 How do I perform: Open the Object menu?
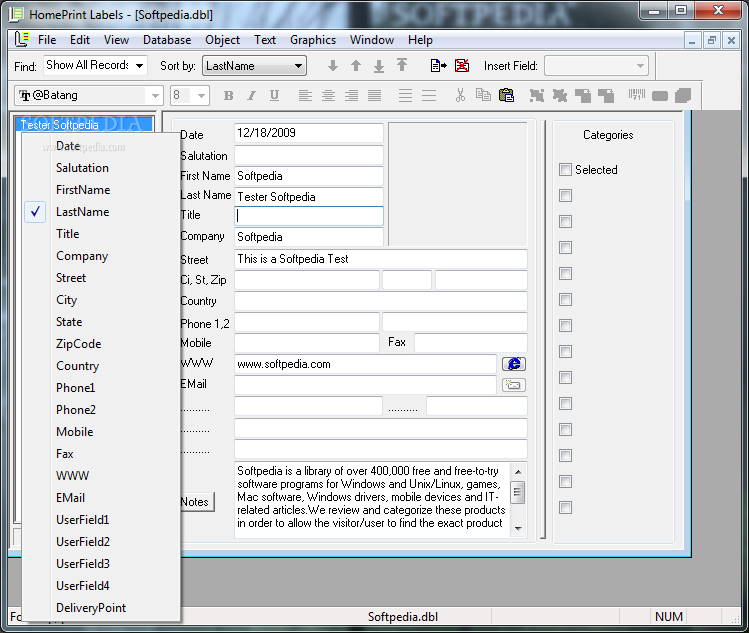[x=223, y=40]
